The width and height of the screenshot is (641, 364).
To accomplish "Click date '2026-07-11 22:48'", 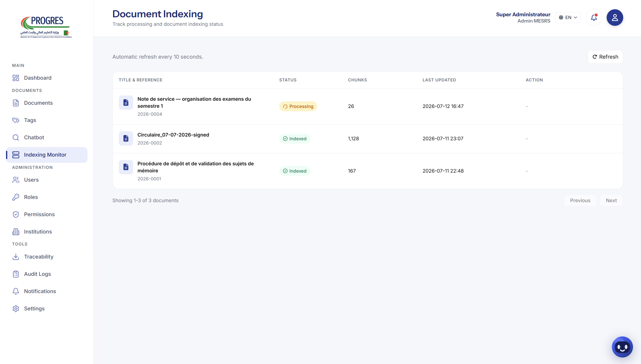I will click(443, 171).
